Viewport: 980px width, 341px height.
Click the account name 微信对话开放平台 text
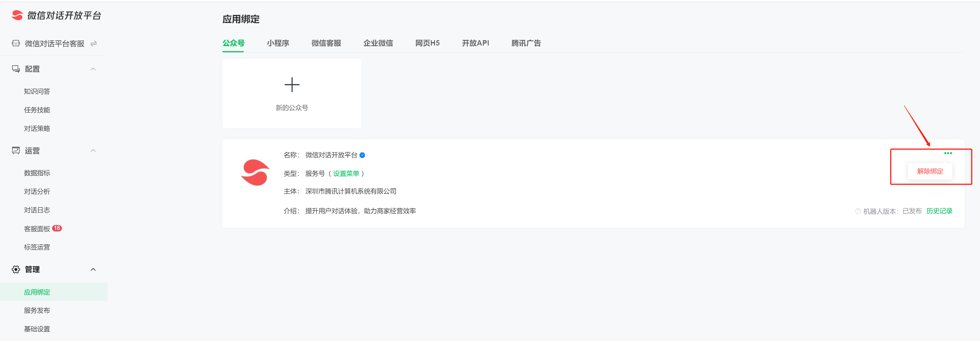(x=331, y=155)
